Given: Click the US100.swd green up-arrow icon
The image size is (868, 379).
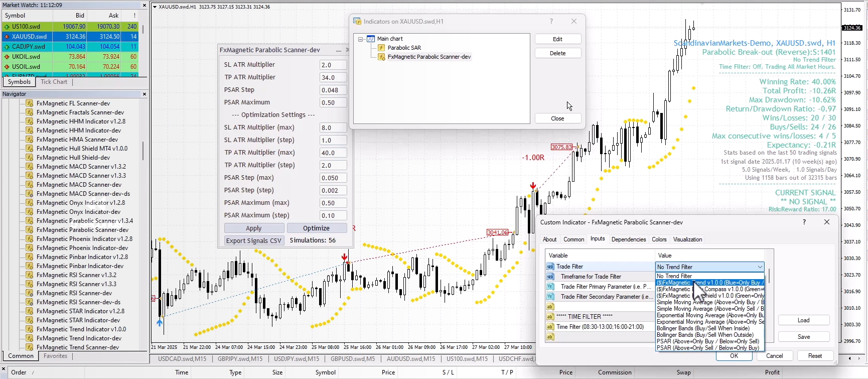Looking at the screenshot, I should point(7,27).
